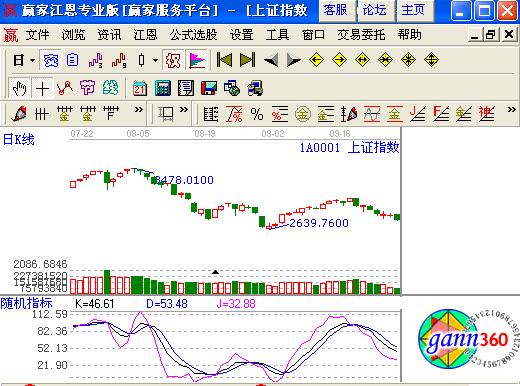Toggle the red 权 icon
The image size is (520, 386).
(173, 60)
